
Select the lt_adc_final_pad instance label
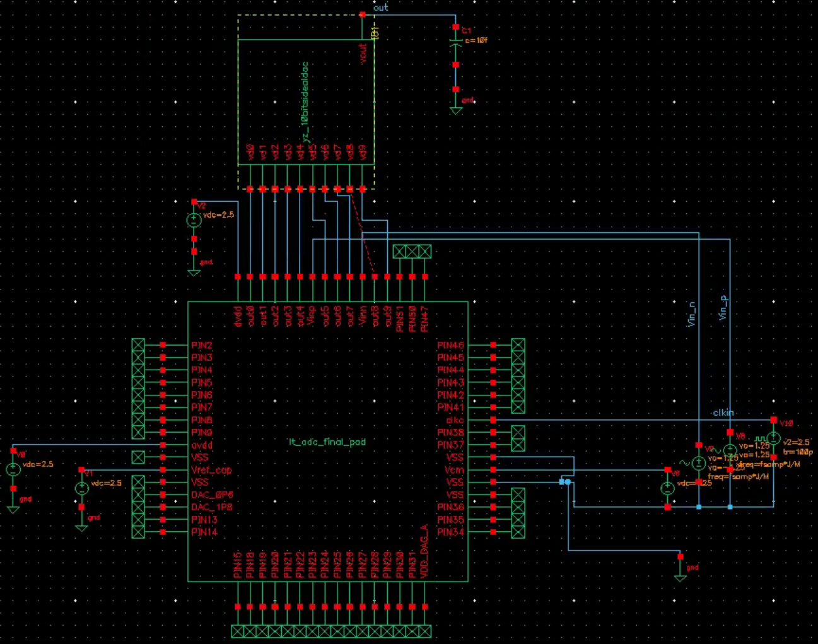[327, 442]
